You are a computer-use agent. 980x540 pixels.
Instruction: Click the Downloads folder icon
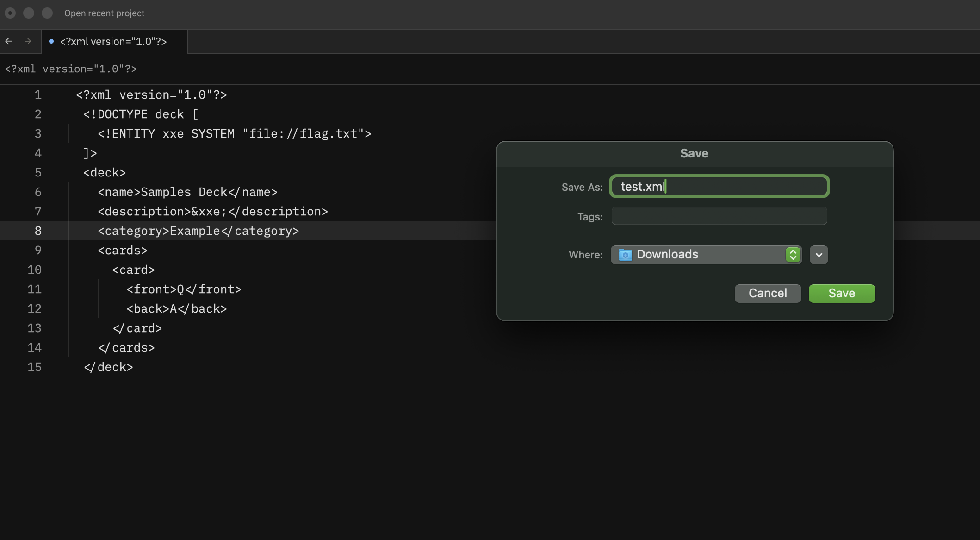(x=625, y=255)
